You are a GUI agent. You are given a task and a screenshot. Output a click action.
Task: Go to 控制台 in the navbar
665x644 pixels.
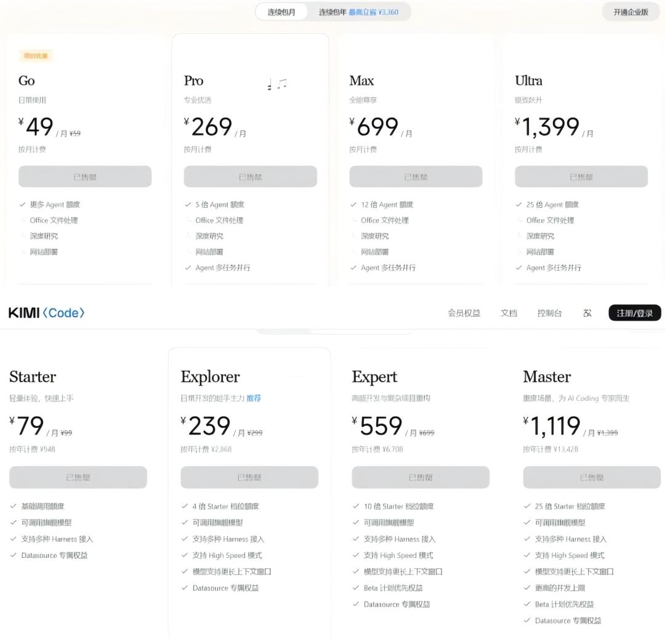[x=550, y=313]
